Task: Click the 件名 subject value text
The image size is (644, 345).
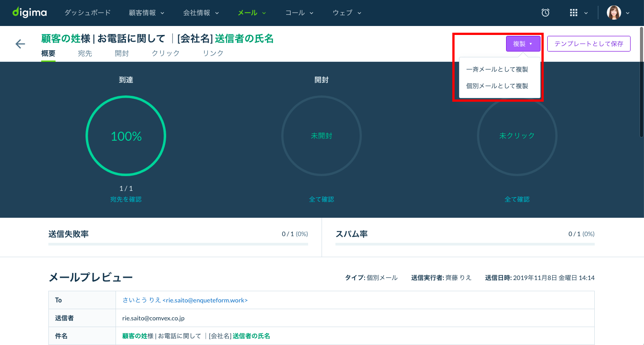Action: click(x=196, y=336)
